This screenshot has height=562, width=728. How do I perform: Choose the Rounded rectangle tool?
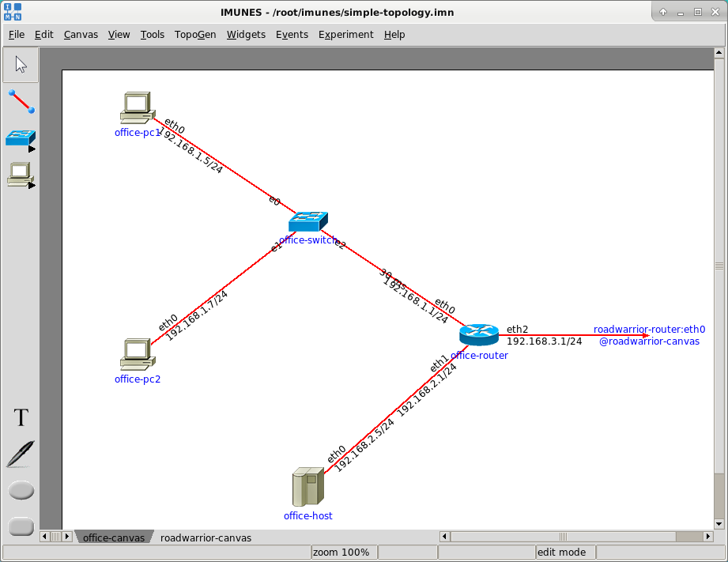pos(21,526)
